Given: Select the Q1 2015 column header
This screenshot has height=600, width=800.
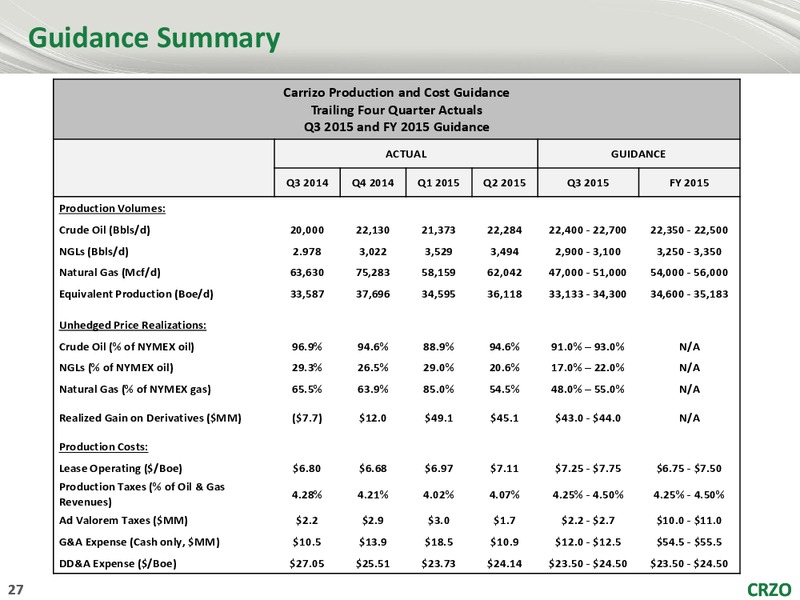Looking at the screenshot, I should click(x=438, y=183).
